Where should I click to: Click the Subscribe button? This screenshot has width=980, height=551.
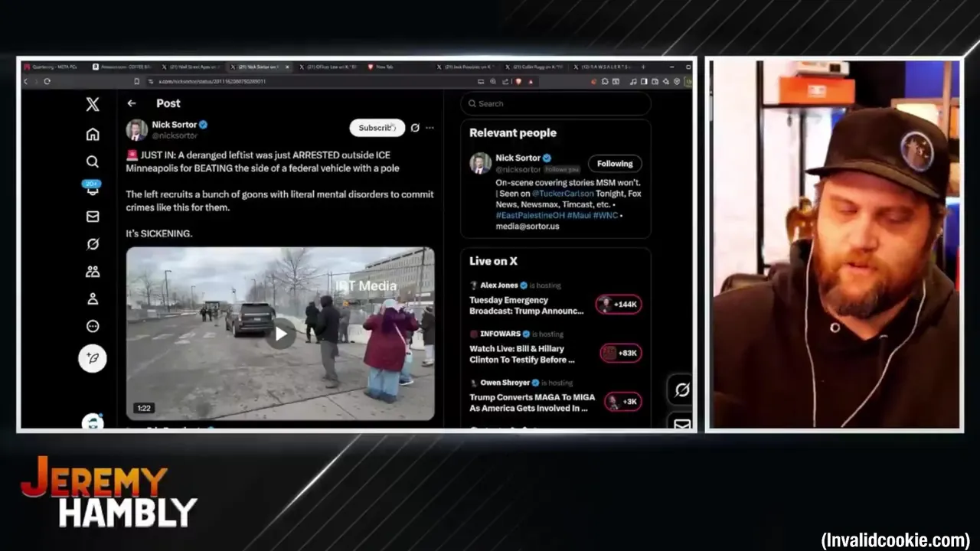377,128
